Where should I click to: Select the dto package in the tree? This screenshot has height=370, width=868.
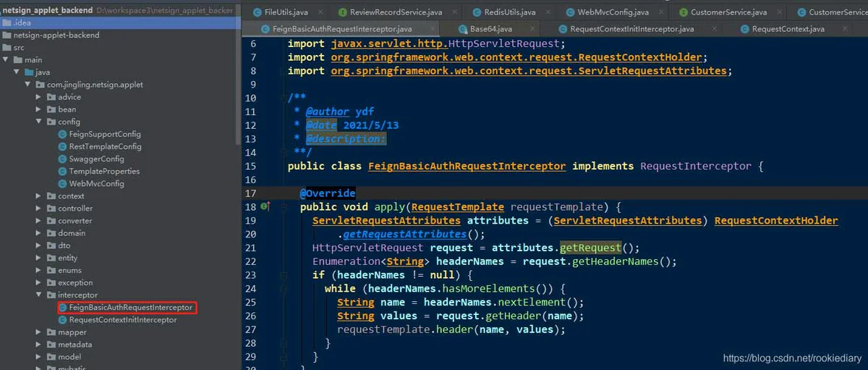[64, 245]
